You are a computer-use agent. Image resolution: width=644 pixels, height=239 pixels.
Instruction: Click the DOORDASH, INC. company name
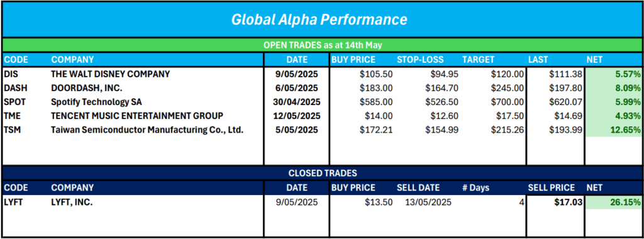coord(87,88)
